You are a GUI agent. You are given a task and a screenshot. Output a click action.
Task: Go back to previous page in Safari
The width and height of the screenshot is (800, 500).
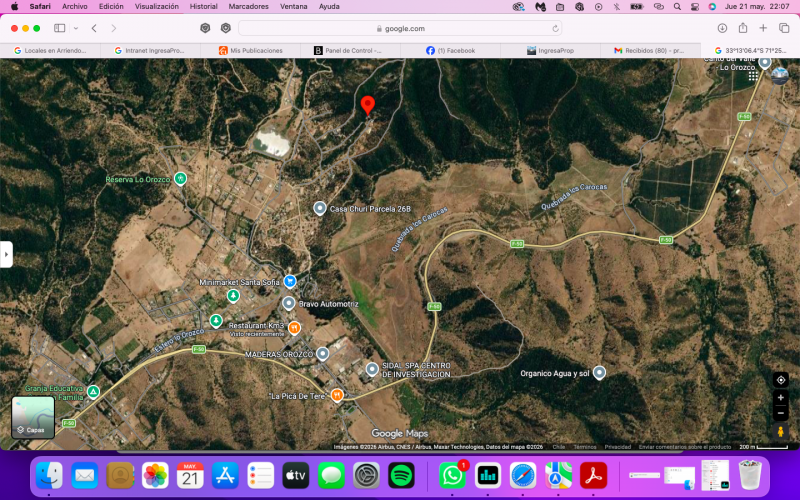[x=94, y=28]
